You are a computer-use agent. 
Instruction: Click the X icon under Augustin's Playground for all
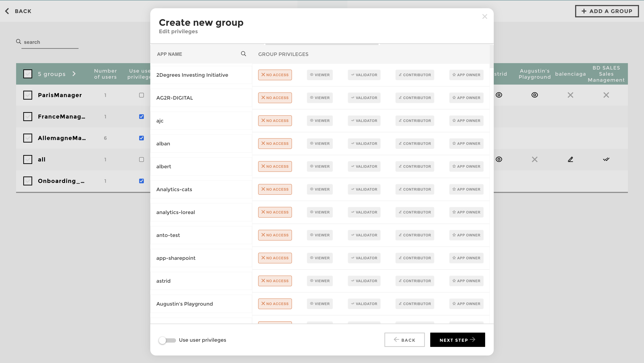535,159
